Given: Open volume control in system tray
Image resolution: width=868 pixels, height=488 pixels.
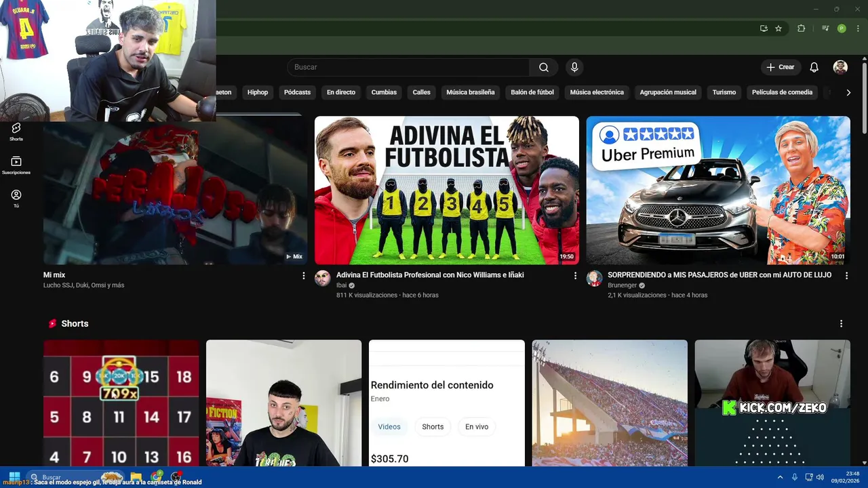Looking at the screenshot, I should pyautogui.click(x=820, y=477).
